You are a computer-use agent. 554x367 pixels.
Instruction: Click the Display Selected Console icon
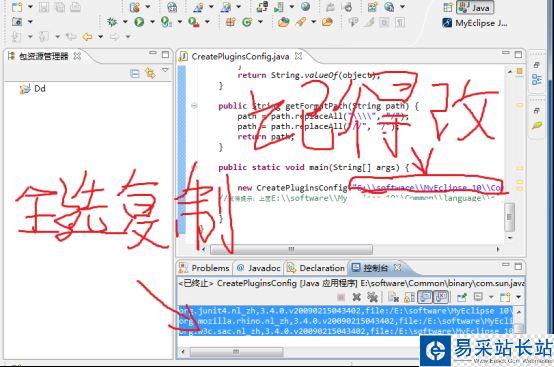point(478,297)
